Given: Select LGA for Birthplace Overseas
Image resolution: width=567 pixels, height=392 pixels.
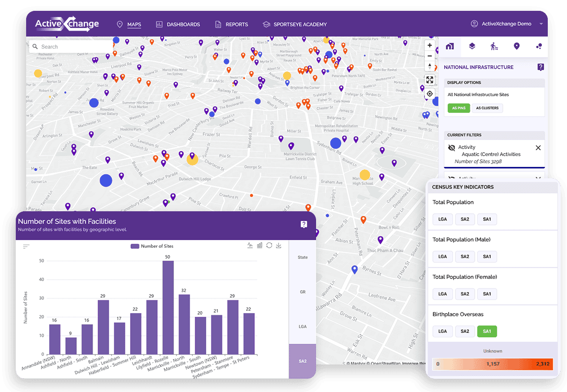Looking at the screenshot, I should [x=443, y=331].
